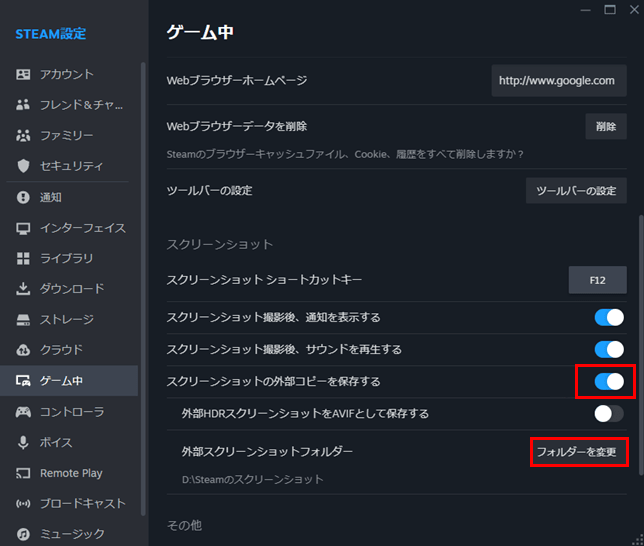This screenshot has height=546, width=644.
Task: Click the Remote Play cast icon
Action: 23,473
